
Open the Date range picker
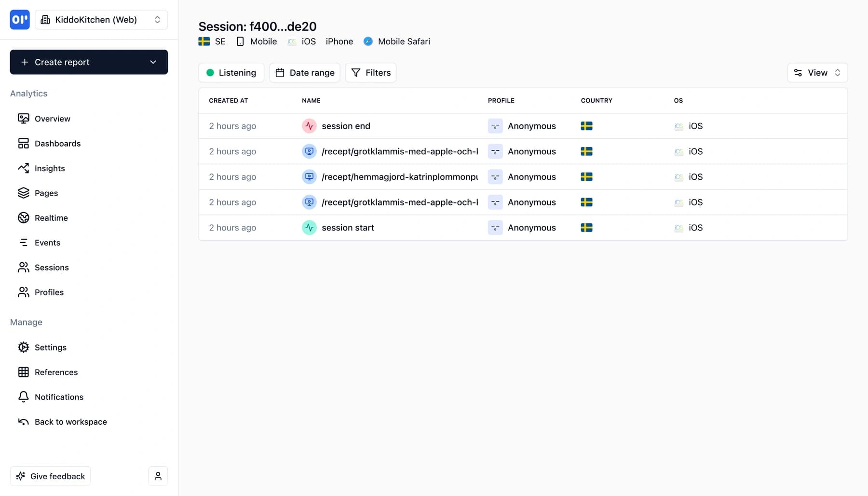(304, 72)
